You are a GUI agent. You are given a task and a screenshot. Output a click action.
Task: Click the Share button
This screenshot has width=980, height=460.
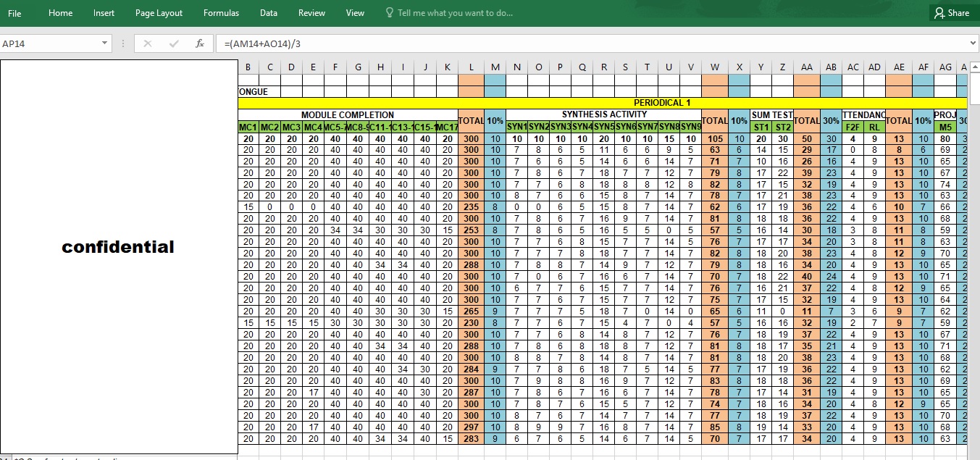click(x=952, y=13)
